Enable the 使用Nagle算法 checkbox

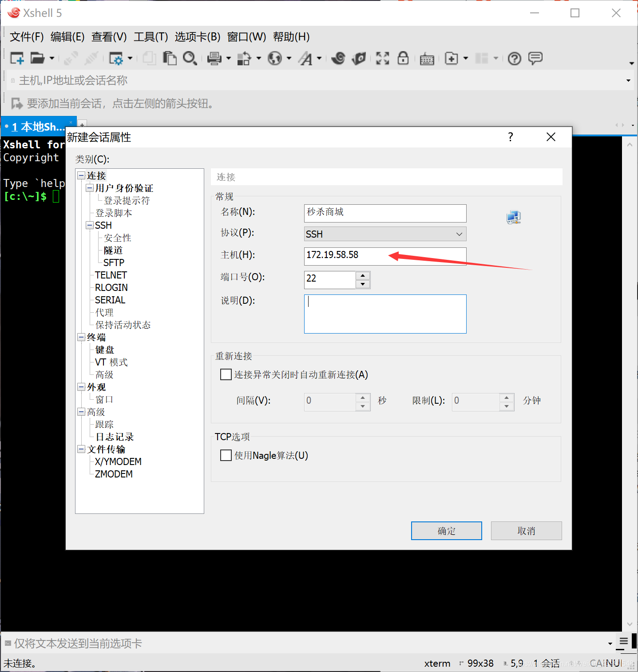(x=226, y=455)
